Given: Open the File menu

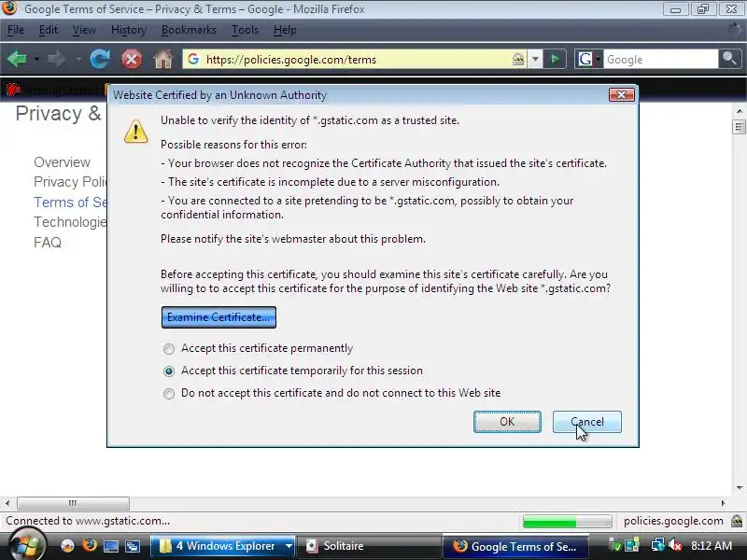Looking at the screenshot, I should pos(16,30).
